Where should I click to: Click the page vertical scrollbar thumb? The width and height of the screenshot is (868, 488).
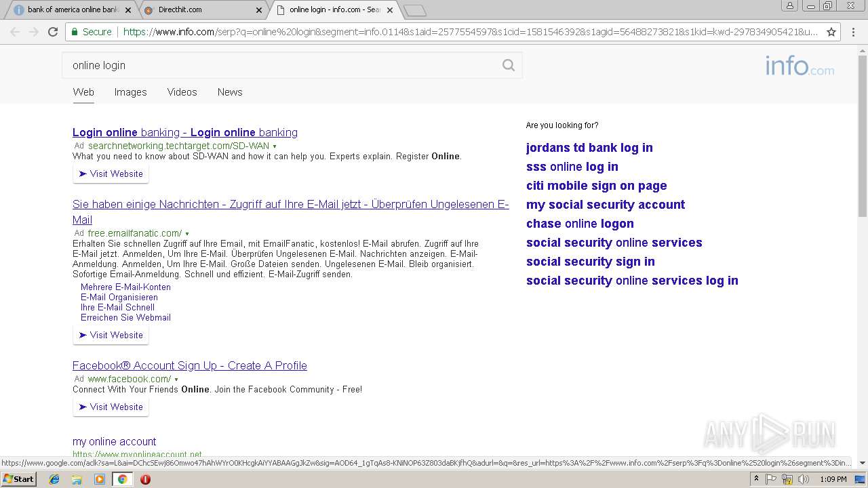pyautogui.click(x=863, y=136)
